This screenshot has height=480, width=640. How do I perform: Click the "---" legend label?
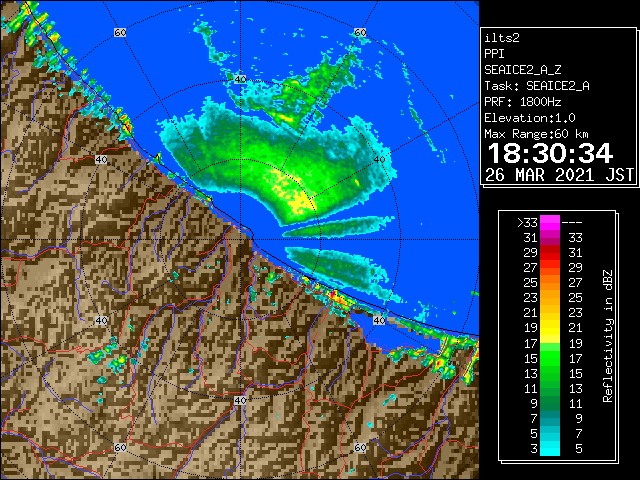(x=572, y=223)
